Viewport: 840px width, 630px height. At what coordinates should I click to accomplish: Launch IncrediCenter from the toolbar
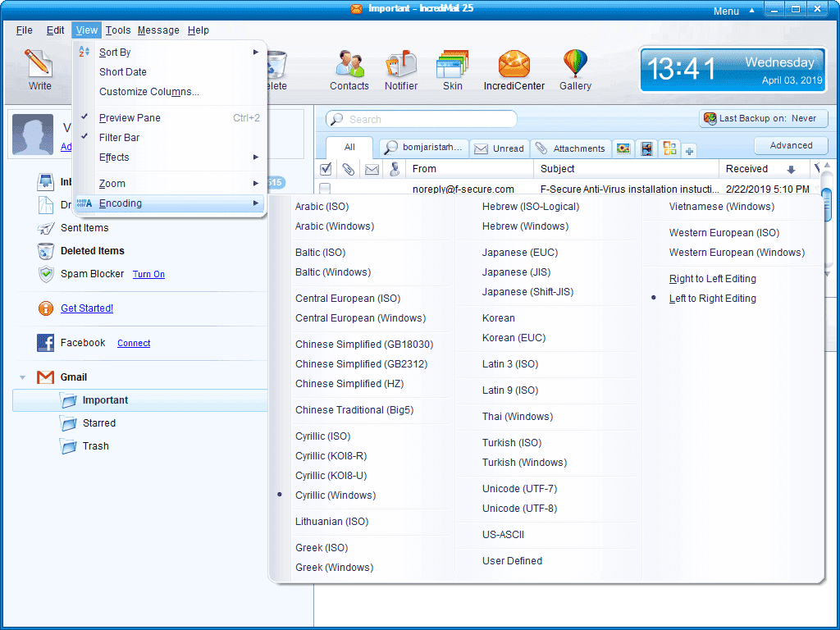[x=514, y=63]
